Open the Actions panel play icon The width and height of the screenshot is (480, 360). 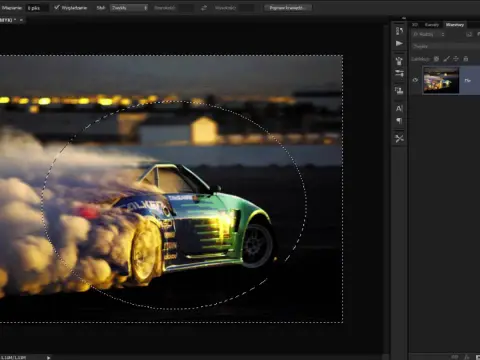[x=399, y=44]
